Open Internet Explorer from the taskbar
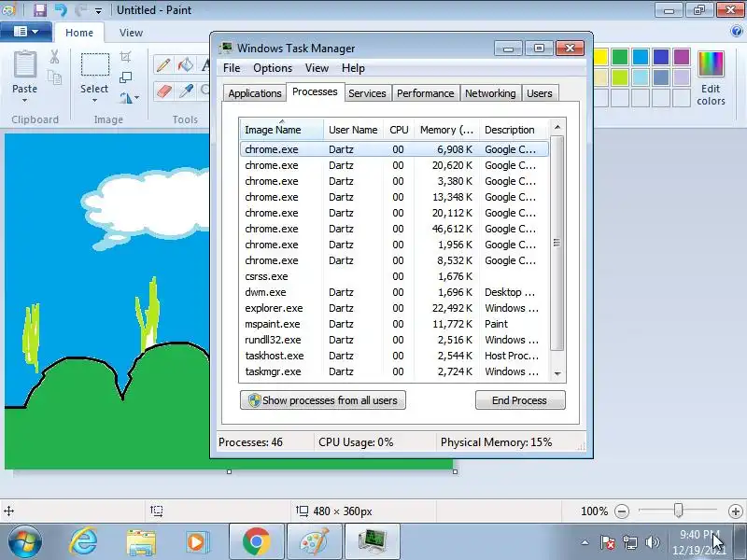Image resolution: width=747 pixels, height=560 pixels. [x=83, y=542]
